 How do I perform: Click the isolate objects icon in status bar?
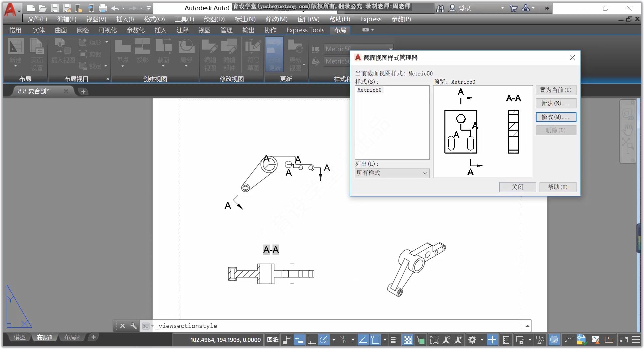point(540,340)
